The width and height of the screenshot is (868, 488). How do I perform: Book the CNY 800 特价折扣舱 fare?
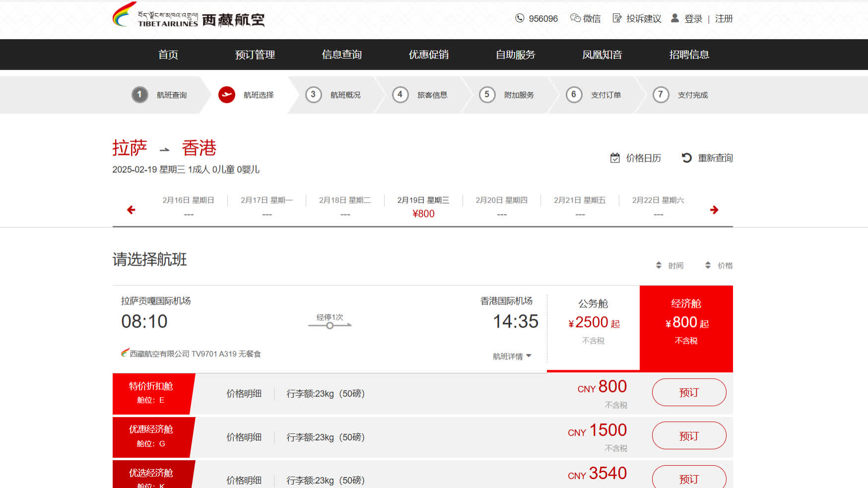tap(689, 393)
